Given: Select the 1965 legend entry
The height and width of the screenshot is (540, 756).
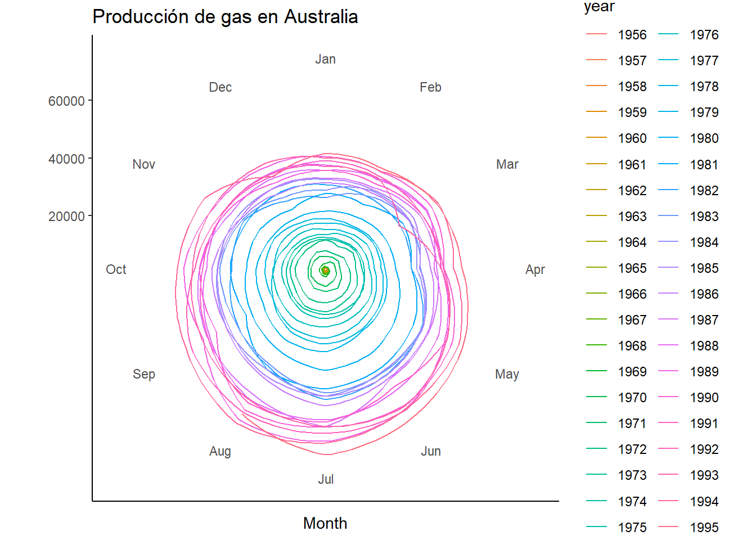Looking at the screenshot, I should [616, 268].
